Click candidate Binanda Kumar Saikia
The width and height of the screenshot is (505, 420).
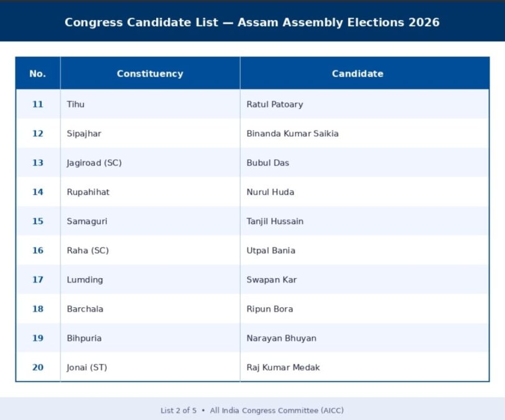click(292, 134)
